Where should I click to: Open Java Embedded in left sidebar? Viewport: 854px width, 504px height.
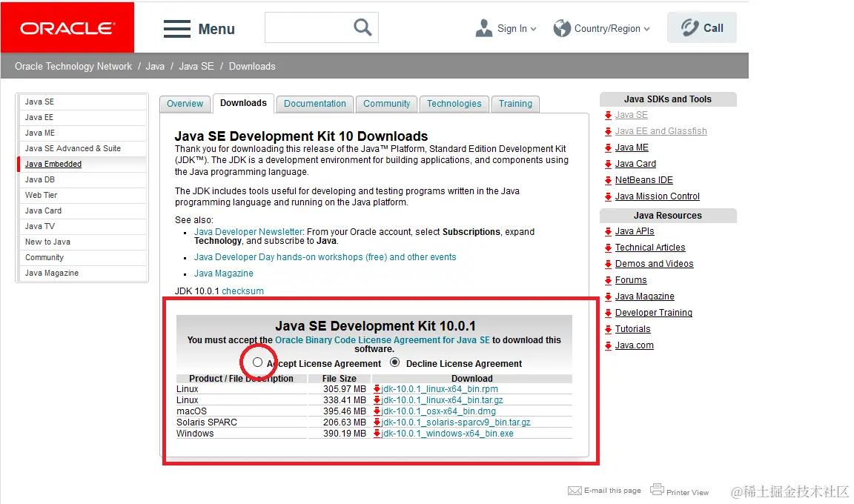pyautogui.click(x=53, y=164)
